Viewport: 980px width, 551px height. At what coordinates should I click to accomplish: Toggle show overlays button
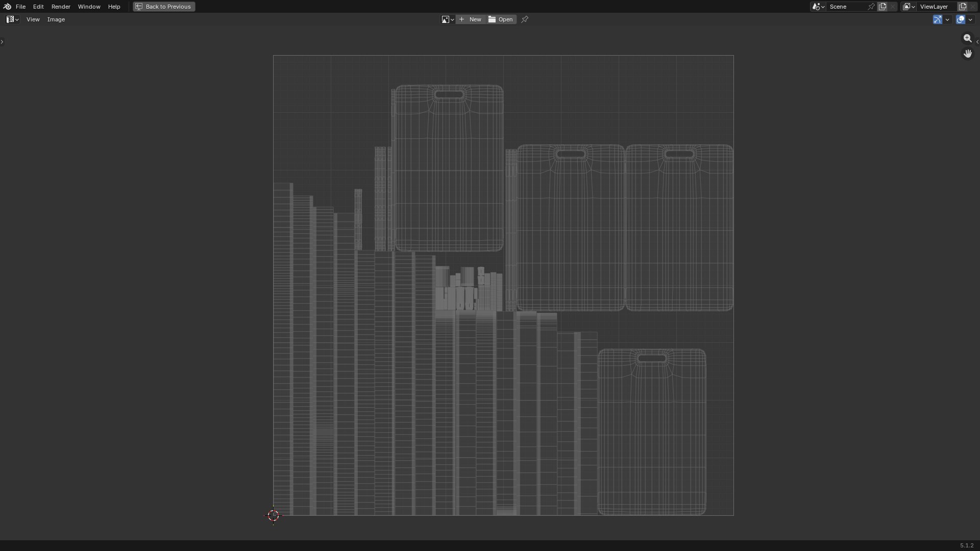point(961,19)
